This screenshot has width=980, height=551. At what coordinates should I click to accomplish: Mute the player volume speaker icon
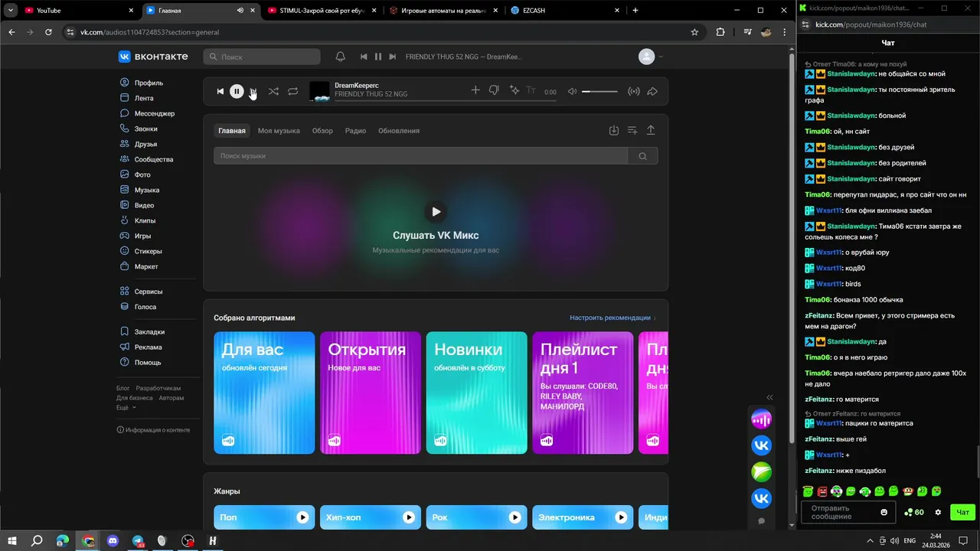pos(572,91)
